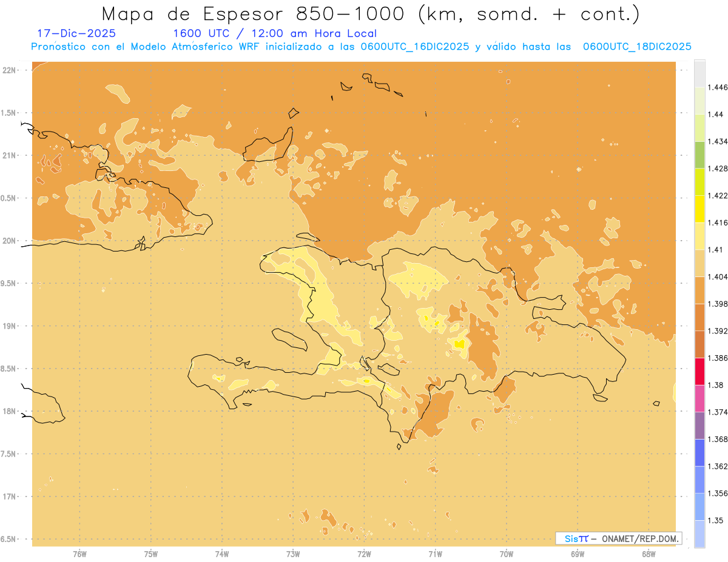Click the '21N' latitude label
Screen dimensions: 728x562
[9, 155]
